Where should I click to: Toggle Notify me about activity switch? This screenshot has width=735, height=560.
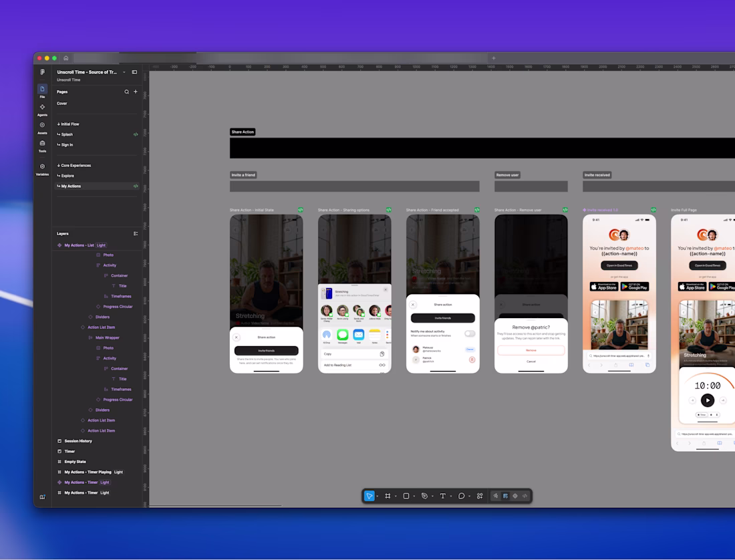coord(470,333)
